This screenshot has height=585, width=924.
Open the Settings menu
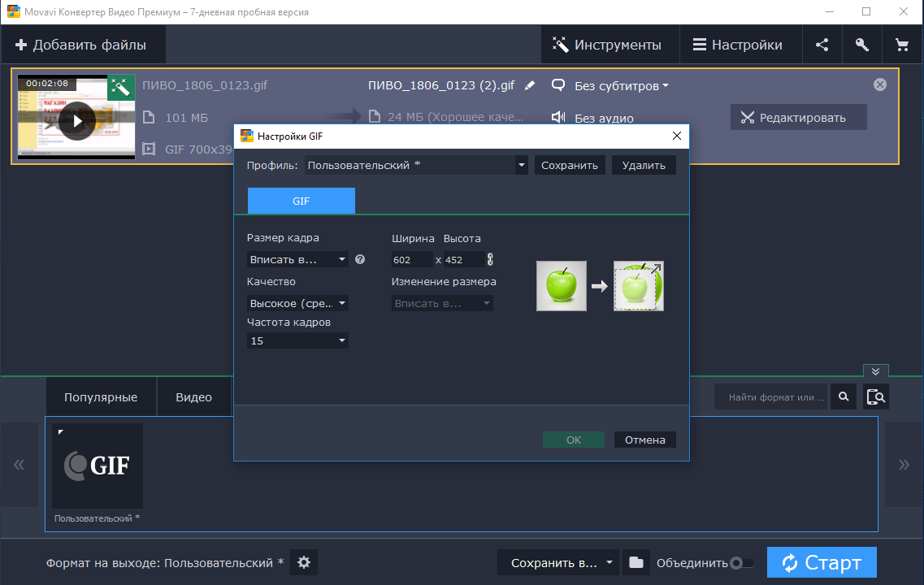[740, 45]
